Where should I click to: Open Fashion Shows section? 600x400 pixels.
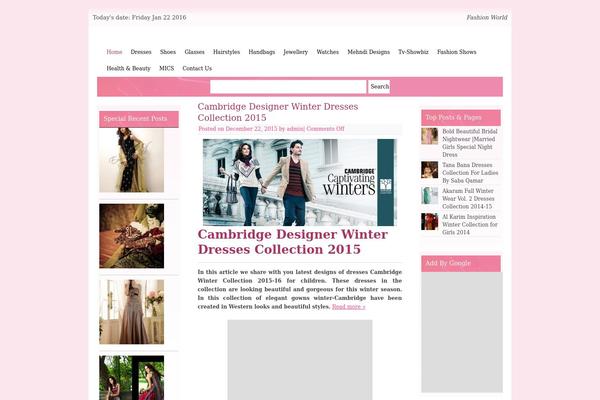point(457,52)
